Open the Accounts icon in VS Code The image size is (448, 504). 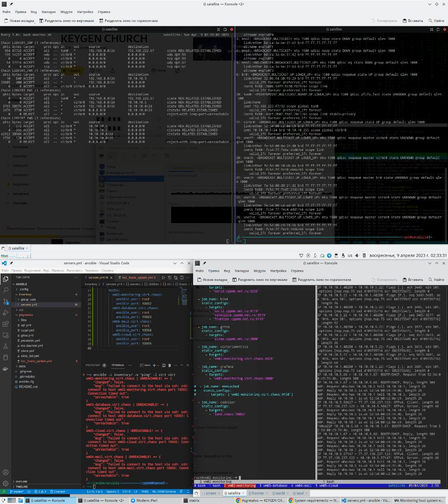click(x=5, y=472)
